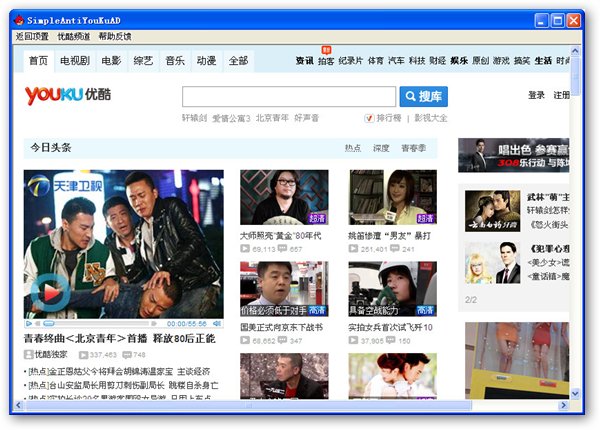Search suggestion 轩辕剑 link

[194, 118]
